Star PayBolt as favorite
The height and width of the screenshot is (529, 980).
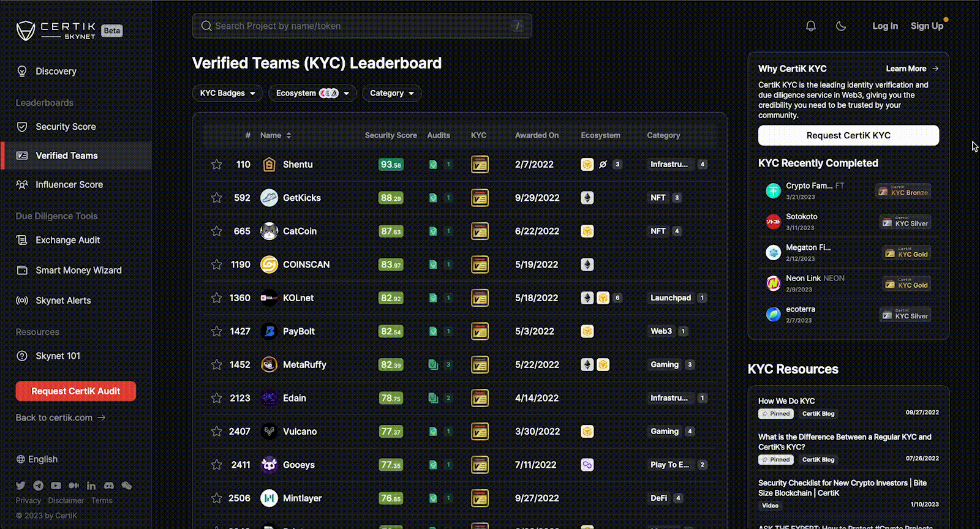216,331
